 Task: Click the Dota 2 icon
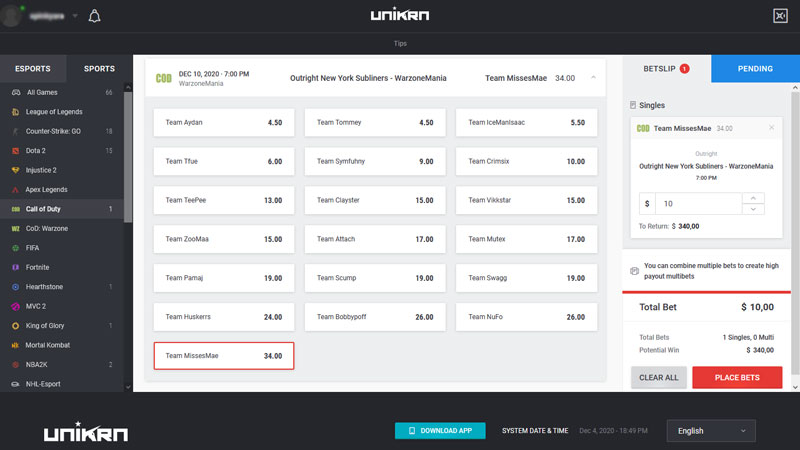pyautogui.click(x=15, y=151)
